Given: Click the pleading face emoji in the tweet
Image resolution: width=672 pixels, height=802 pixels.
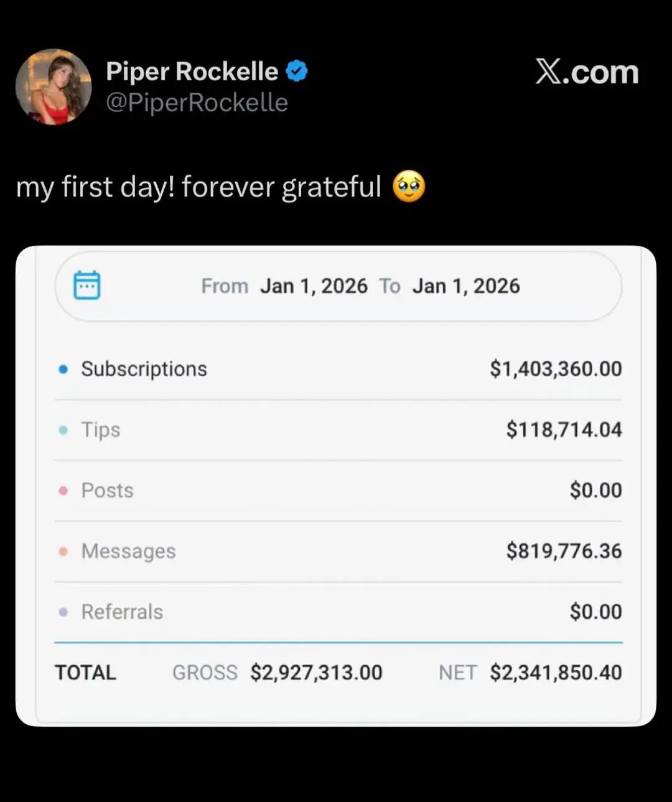Looking at the screenshot, I should tap(409, 187).
